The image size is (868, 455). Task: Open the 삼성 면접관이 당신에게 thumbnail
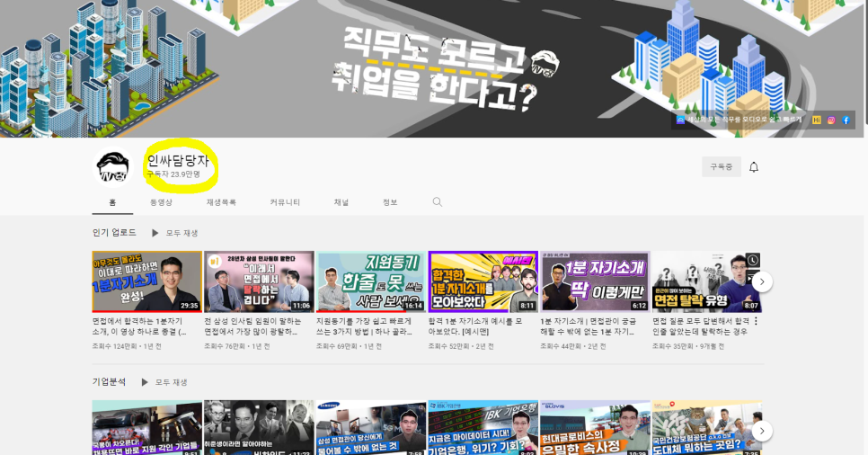click(371, 428)
